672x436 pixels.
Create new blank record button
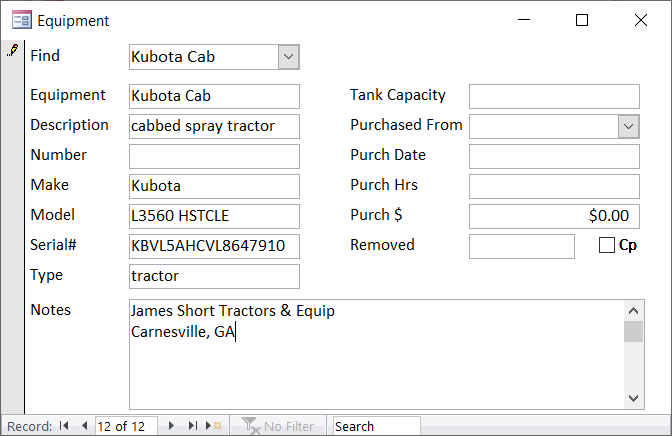point(213,426)
